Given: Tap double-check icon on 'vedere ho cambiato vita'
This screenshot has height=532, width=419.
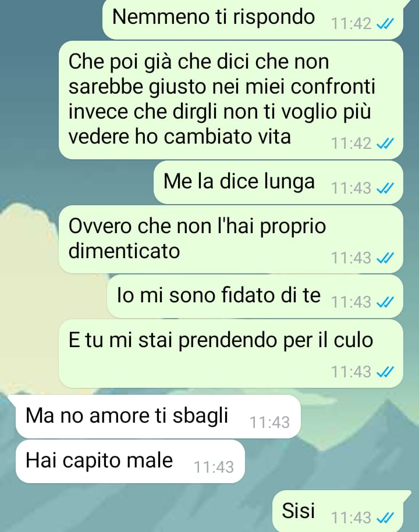Looking at the screenshot, I should (x=385, y=143).
